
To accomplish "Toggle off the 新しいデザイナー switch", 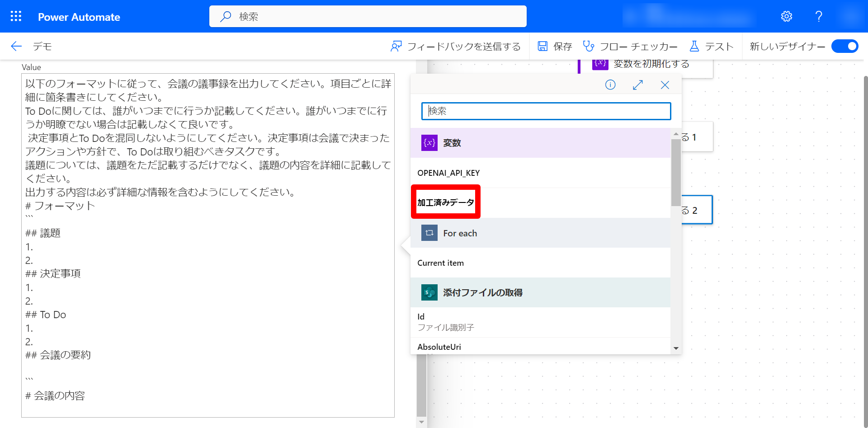I will pyautogui.click(x=844, y=46).
